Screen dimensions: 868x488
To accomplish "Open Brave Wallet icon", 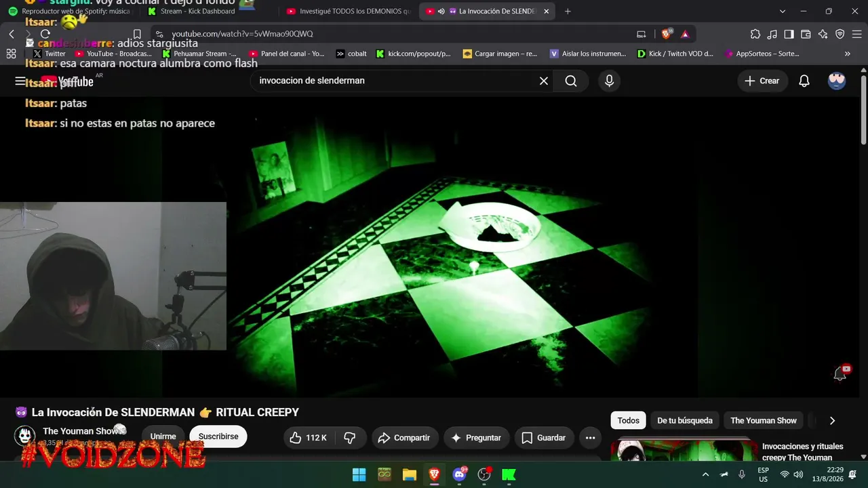I will pyautogui.click(x=806, y=34).
